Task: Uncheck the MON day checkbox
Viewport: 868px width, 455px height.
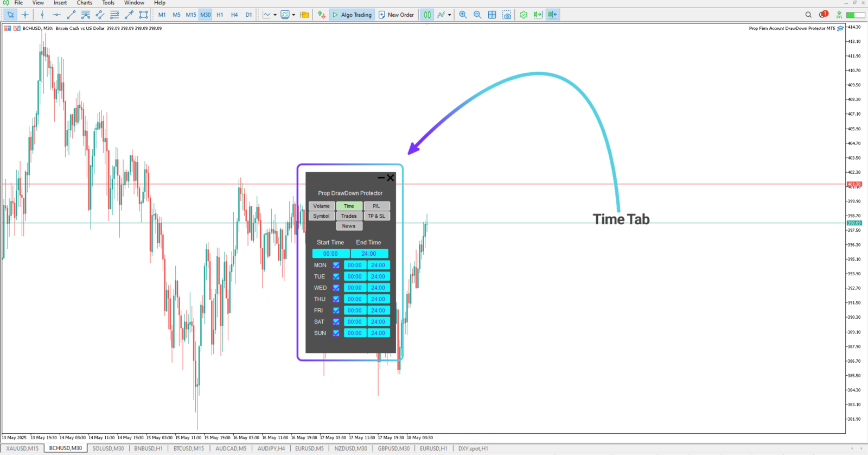Action: [x=336, y=265]
